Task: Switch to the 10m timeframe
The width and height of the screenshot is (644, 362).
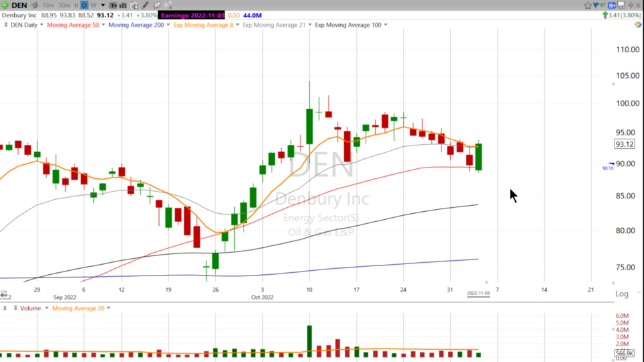Action: coord(48,5)
